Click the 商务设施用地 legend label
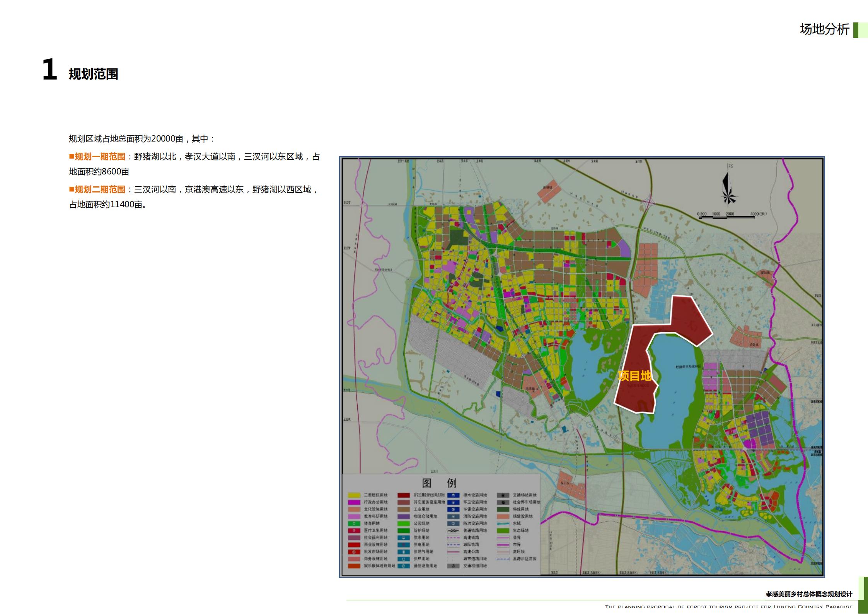Viewport: 868px width, 614px height. 376,559
